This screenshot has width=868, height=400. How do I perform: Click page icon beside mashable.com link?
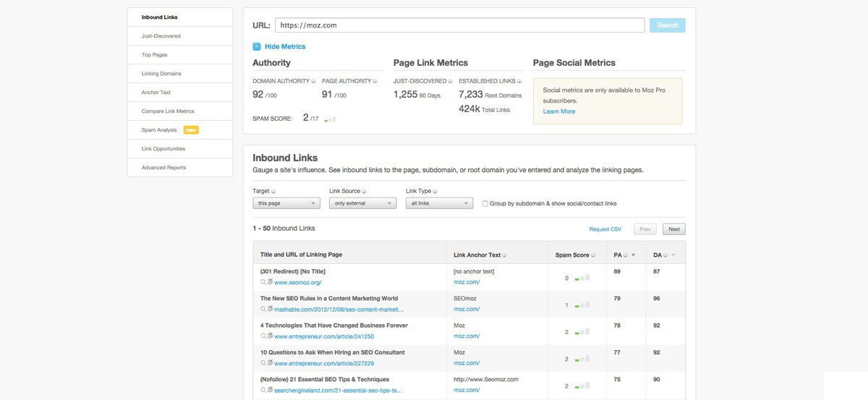[x=271, y=309]
